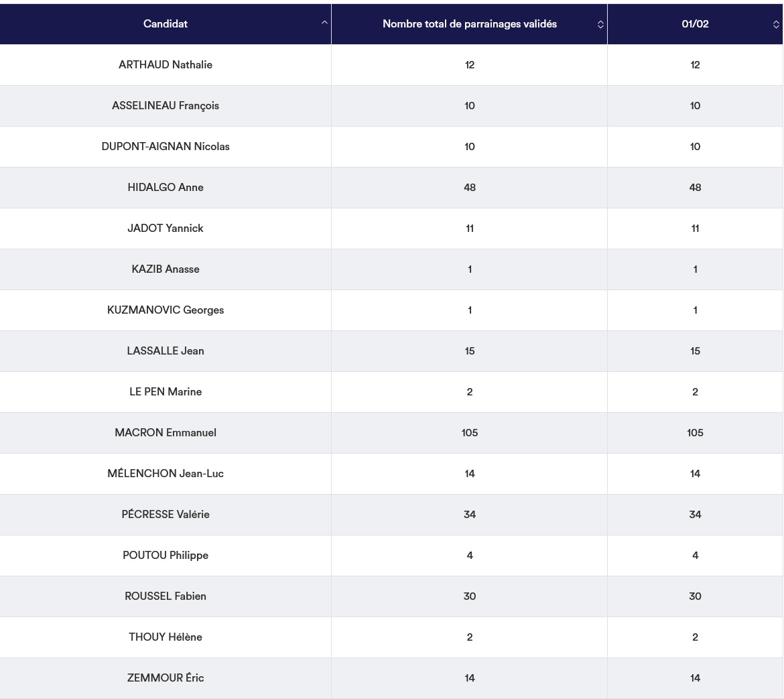Click sort icon for Nombre total de parrainages
The height and width of the screenshot is (699, 784).
[600, 24]
